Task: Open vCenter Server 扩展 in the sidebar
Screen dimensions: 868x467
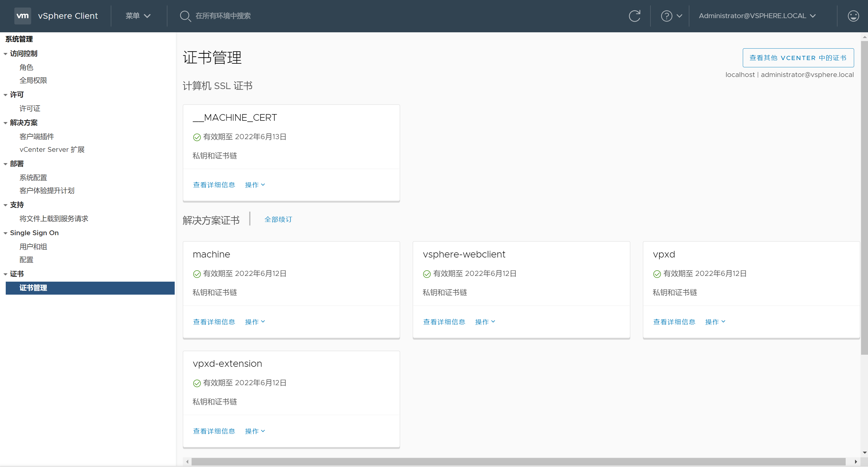Action: tap(52, 149)
